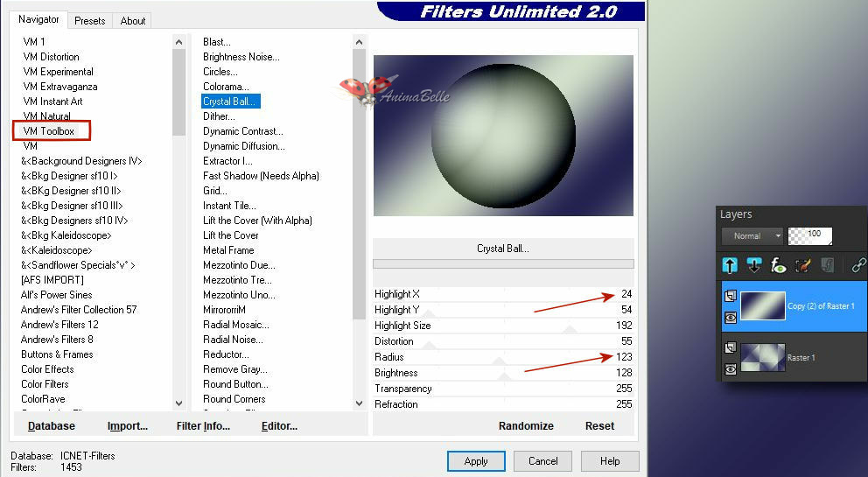Click the layer type icon of Copy (2) of Raster 1
The image size is (868, 477).
click(730, 296)
